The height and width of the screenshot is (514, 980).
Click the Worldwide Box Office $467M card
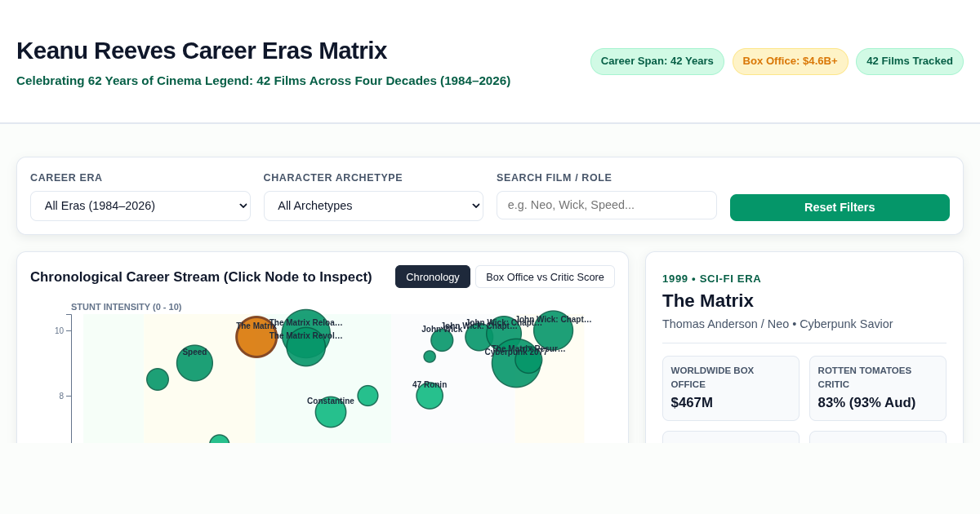click(731, 388)
